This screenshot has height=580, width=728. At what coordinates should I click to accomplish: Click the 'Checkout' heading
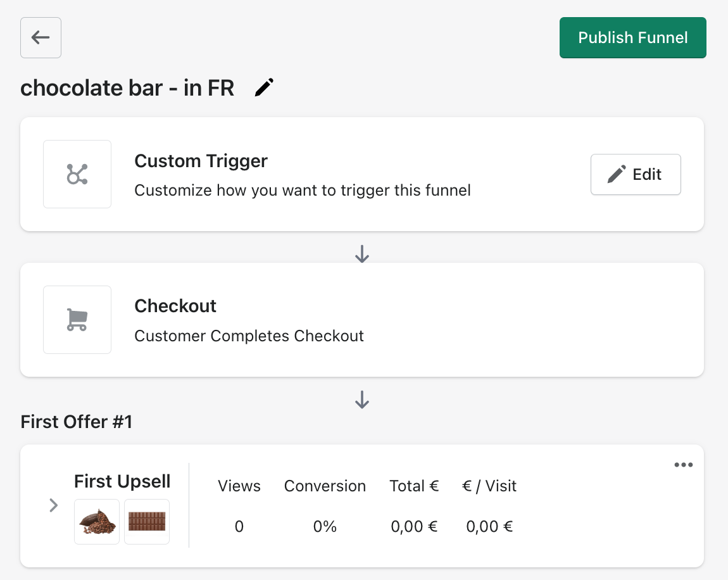(175, 306)
